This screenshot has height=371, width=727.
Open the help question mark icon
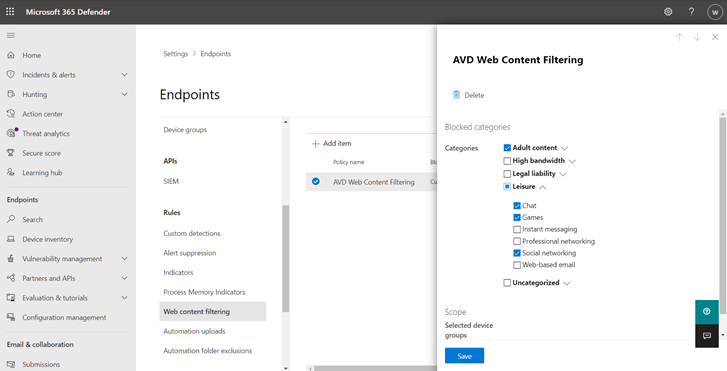(691, 12)
